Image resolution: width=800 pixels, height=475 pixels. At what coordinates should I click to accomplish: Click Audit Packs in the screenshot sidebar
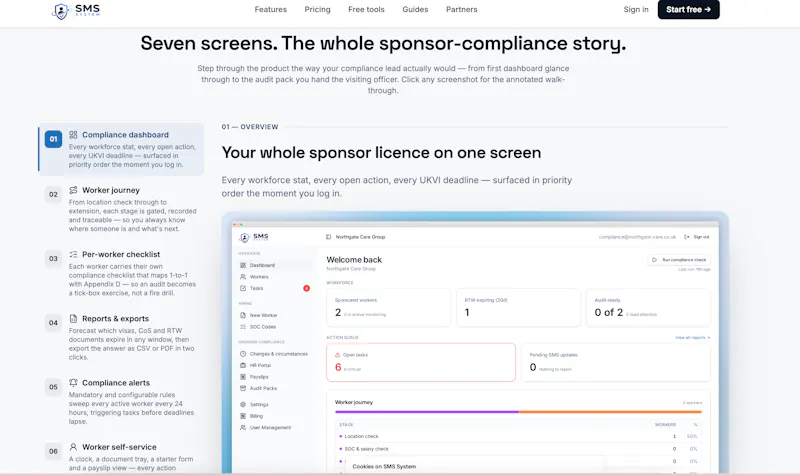pyautogui.click(x=275, y=388)
